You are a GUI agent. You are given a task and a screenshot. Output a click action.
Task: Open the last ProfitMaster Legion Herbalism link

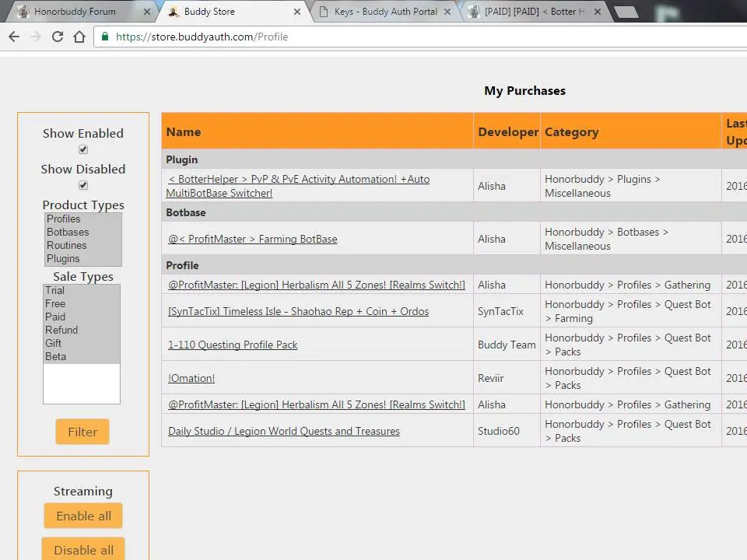point(317,404)
